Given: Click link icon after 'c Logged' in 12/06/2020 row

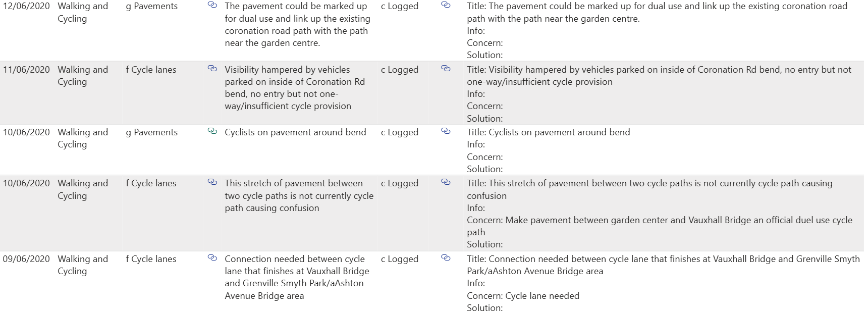Looking at the screenshot, I should 446,5.
